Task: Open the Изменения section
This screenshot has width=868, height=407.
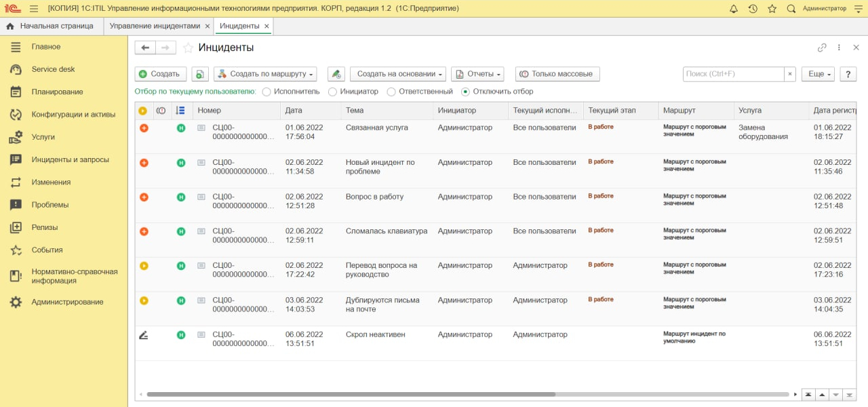Action: coord(64,182)
